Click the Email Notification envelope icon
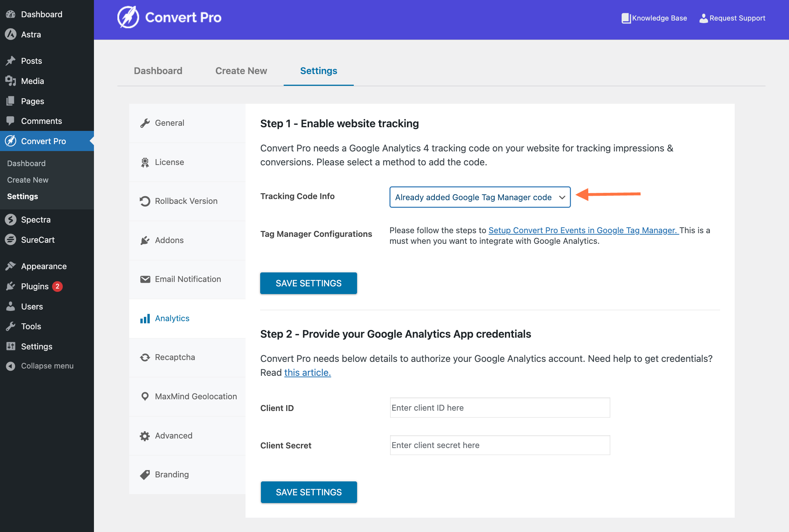The height and width of the screenshot is (532, 789). pyautogui.click(x=145, y=279)
